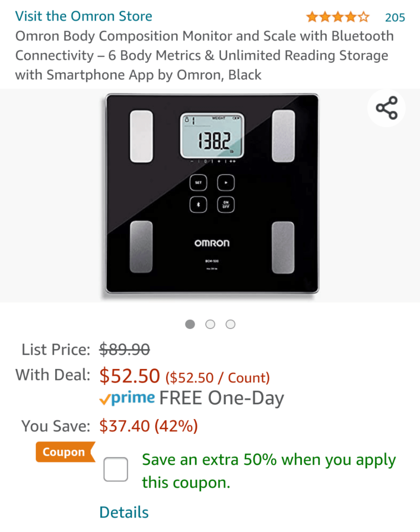This screenshot has height=532, width=420.
Task: Click the ON/OFF button on the scale image
Action: (x=226, y=205)
